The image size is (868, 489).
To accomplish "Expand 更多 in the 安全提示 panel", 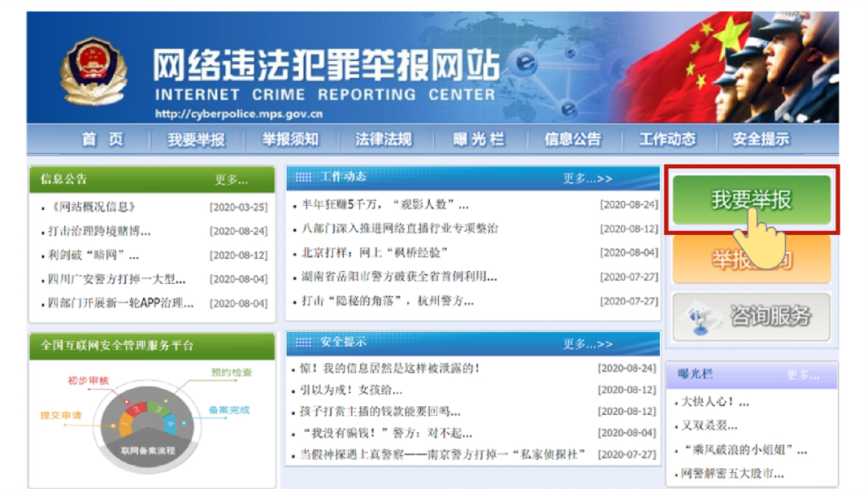I will click(587, 343).
